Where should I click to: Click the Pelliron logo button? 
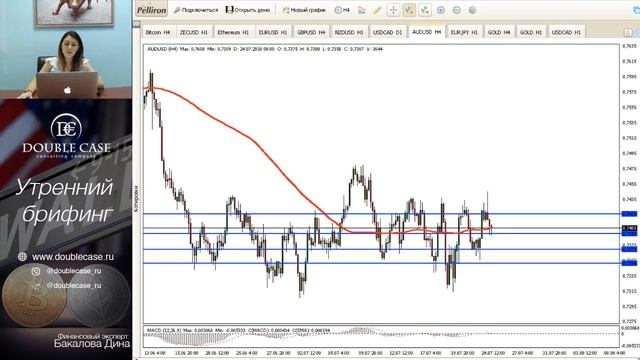tap(151, 10)
